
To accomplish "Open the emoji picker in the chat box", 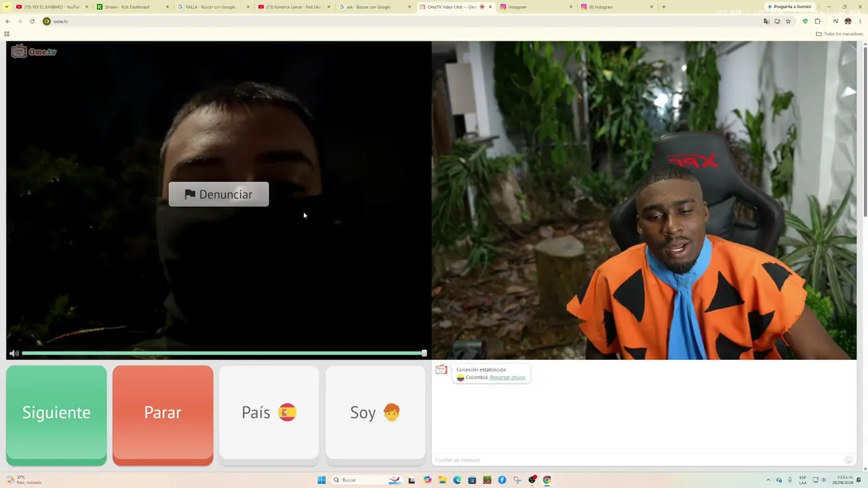I will click(848, 460).
